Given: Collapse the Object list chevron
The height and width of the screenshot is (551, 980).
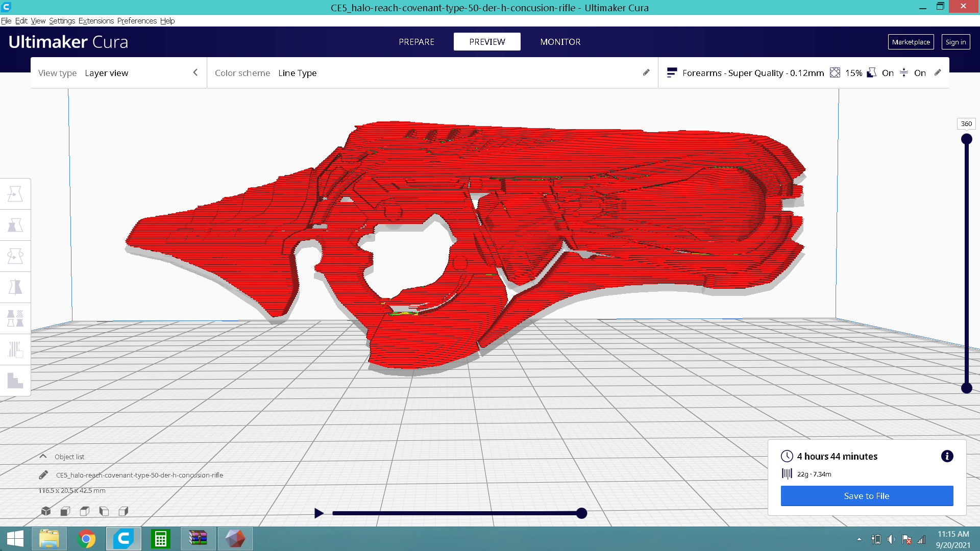Looking at the screenshot, I should (43, 457).
